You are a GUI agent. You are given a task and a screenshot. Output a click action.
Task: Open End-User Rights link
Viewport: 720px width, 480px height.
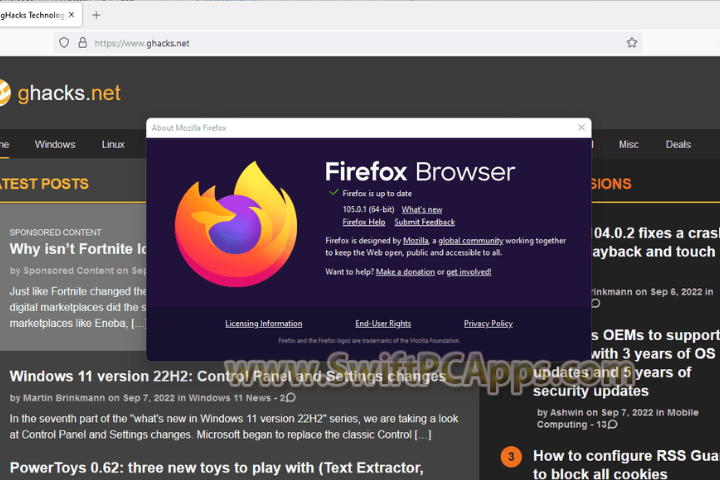pos(383,323)
